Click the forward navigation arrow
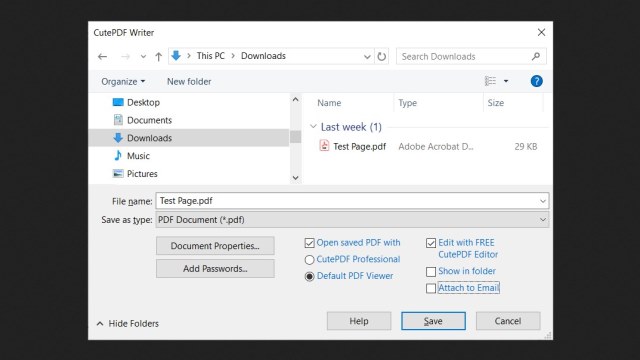Screen dimensions: 640x360 [125, 56]
